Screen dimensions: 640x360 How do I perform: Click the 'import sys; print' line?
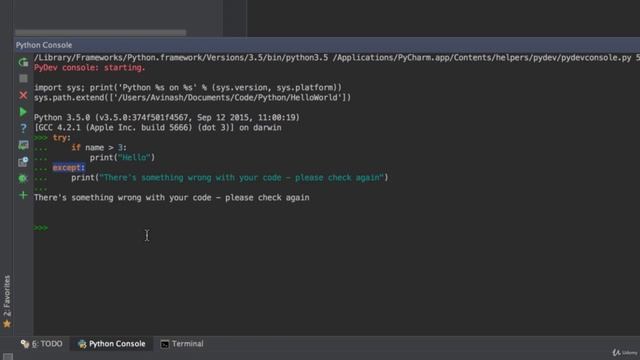(188, 87)
